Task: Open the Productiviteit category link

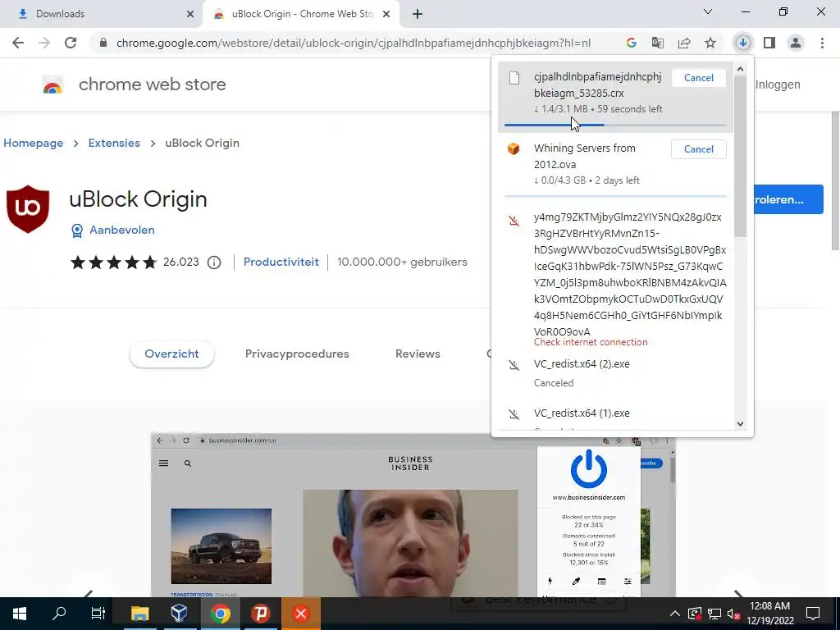Action: pos(281,262)
